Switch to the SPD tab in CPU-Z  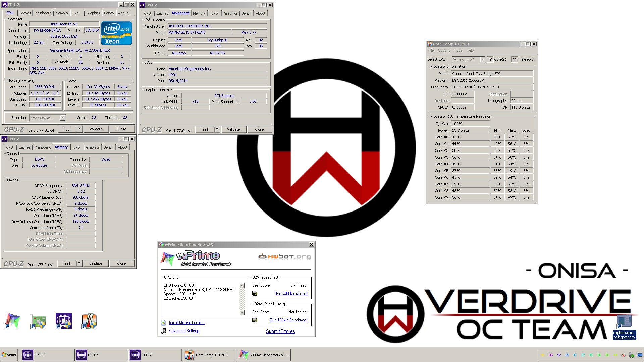pyautogui.click(x=77, y=13)
